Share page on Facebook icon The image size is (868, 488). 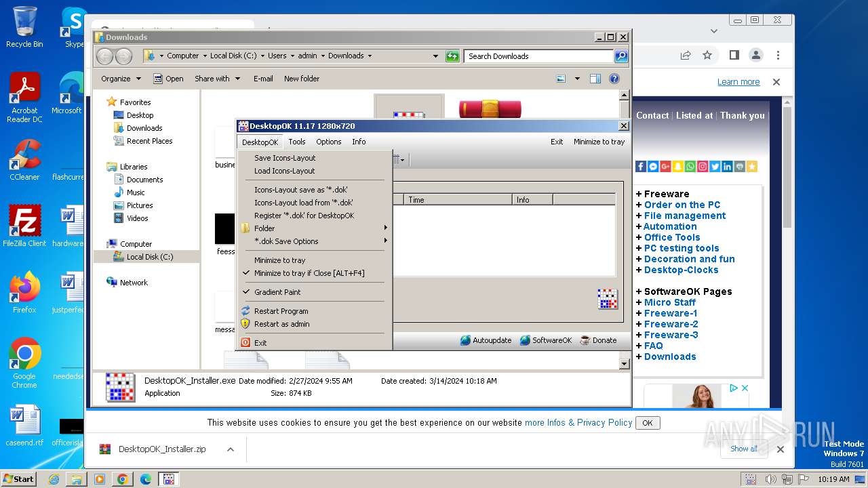point(641,166)
